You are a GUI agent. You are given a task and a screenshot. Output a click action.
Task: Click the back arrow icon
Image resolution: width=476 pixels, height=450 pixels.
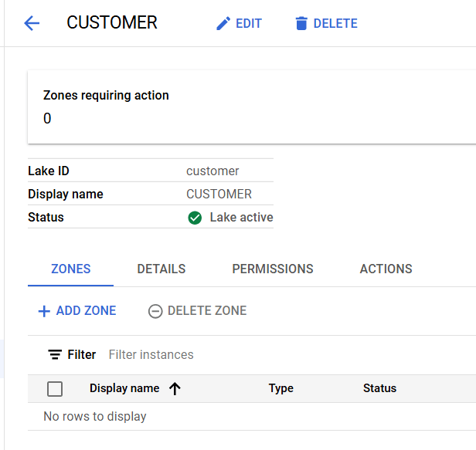pos(32,23)
